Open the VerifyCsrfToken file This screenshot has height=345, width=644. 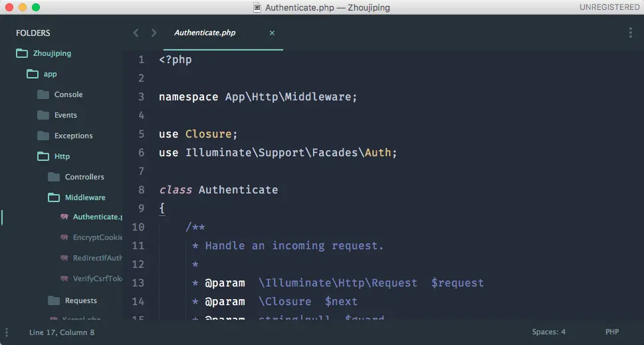[98, 279]
